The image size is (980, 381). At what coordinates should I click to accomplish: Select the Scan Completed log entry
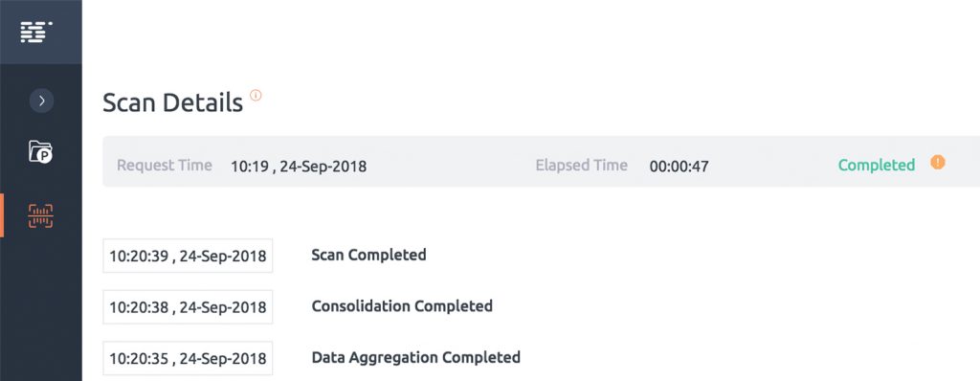(368, 255)
